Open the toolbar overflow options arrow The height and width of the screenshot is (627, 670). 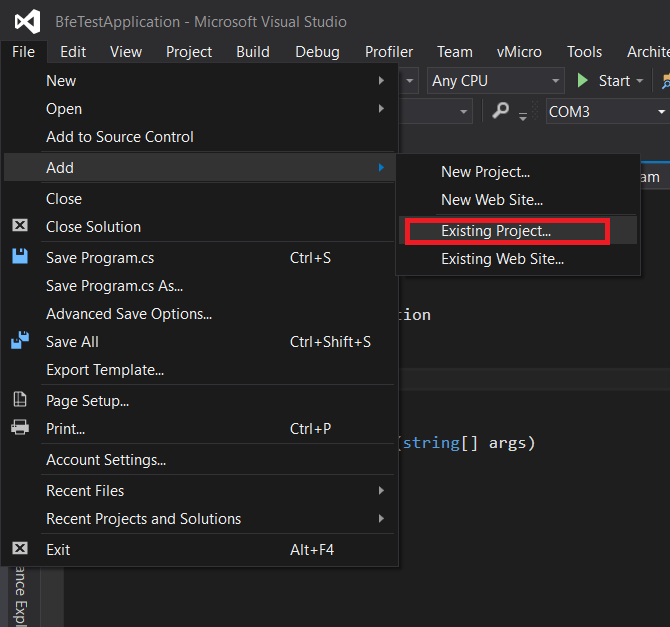tap(523, 116)
